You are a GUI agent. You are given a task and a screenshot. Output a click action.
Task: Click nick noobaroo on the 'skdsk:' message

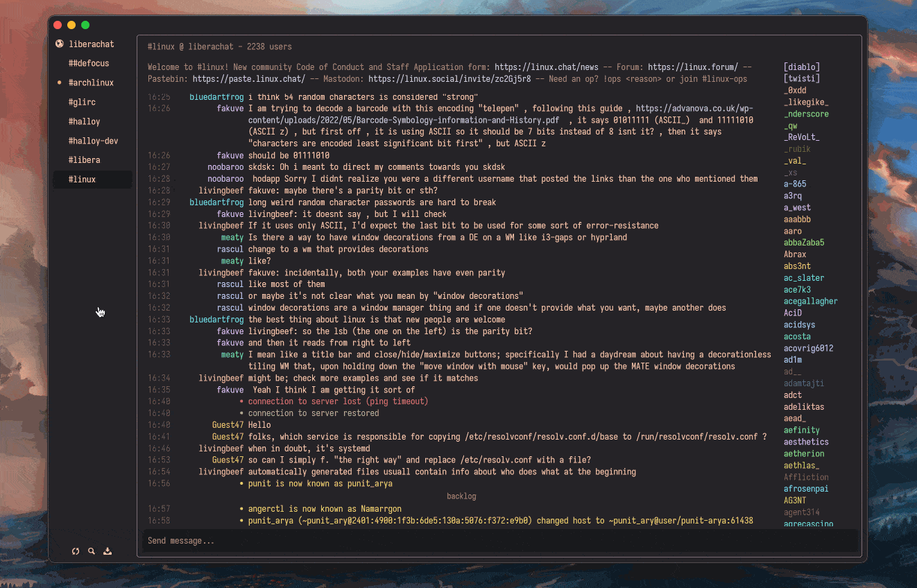pos(225,167)
